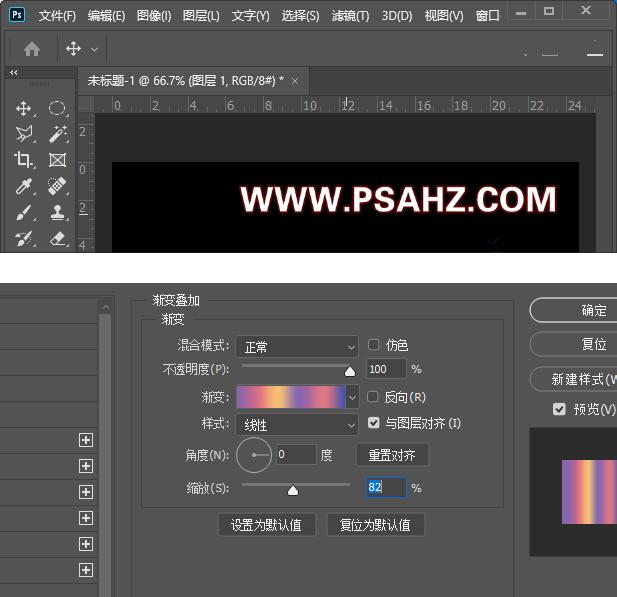Image resolution: width=617 pixels, height=597 pixels.
Task: Select the Clone Stamp tool
Action: tap(58, 213)
